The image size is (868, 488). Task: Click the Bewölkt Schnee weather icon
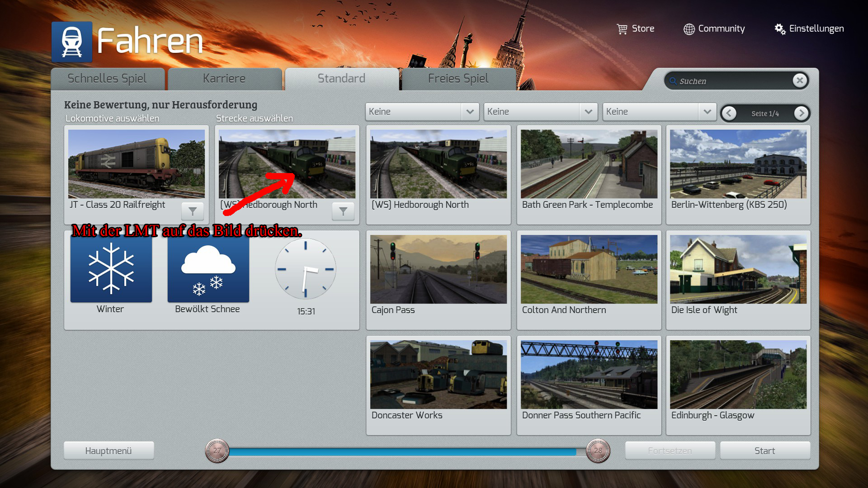pos(208,268)
